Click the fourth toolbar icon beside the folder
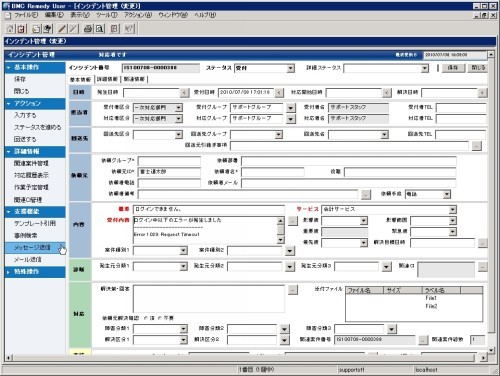This screenshot has width=500, height=376. 48,29
